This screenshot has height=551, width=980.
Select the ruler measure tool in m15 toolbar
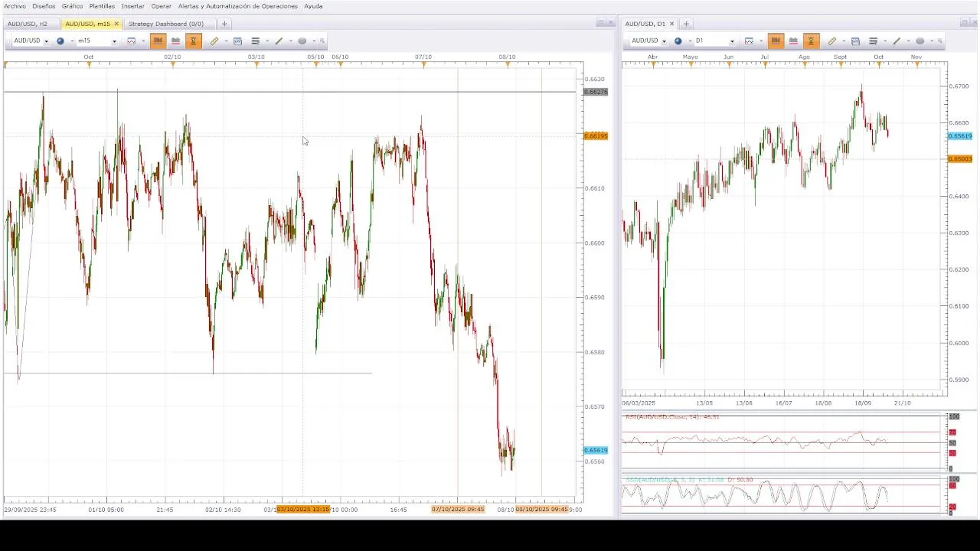(x=214, y=41)
